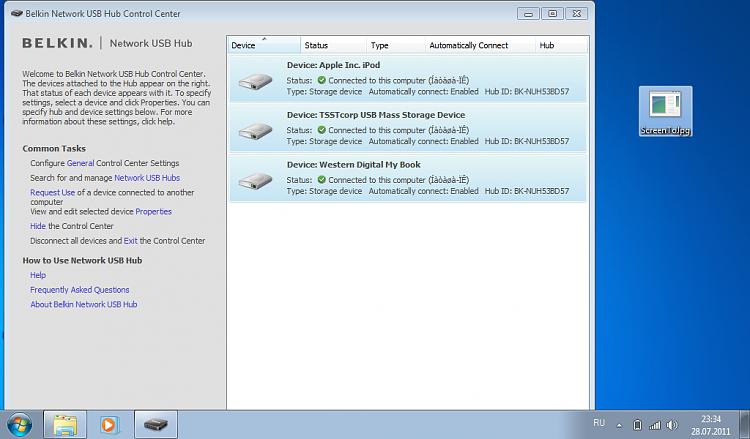Select the 'Device: Apple Inc. iPod' title text

333,65
